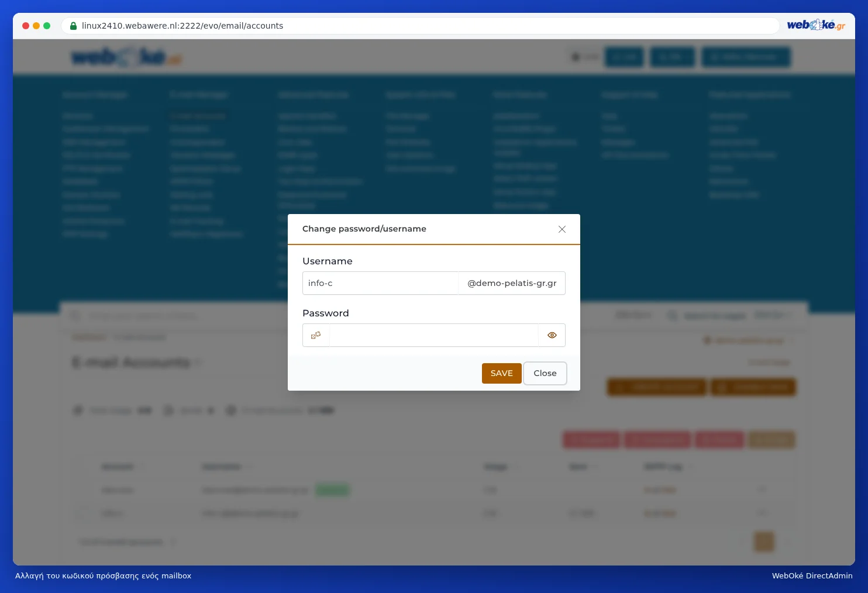Viewport: 868px width, 593px height.
Task: Click the red window close dot
Action: 26,26
